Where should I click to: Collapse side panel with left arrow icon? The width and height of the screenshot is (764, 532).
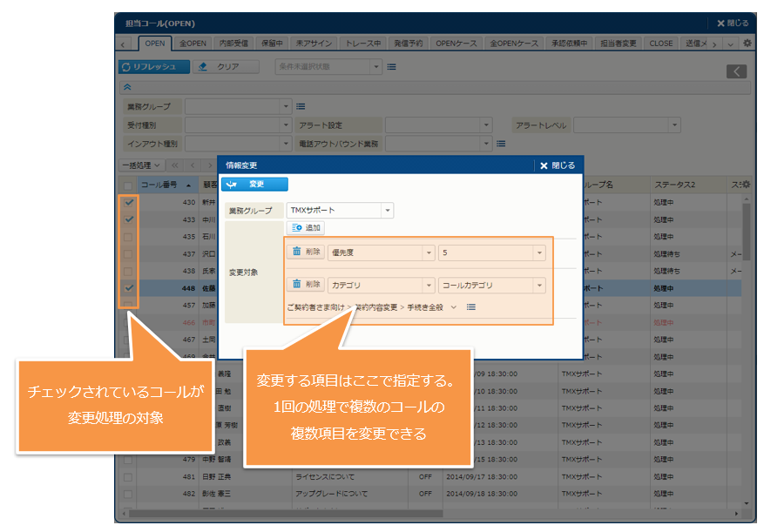point(737,71)
